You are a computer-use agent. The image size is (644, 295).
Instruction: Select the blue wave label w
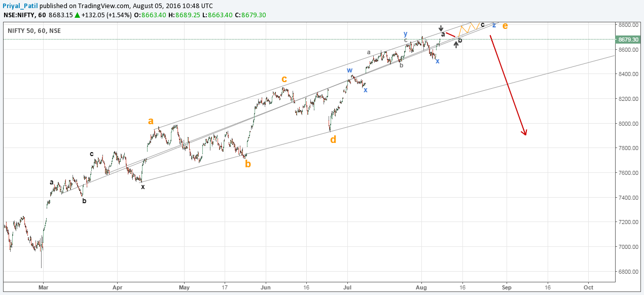[x=349, y=70]
